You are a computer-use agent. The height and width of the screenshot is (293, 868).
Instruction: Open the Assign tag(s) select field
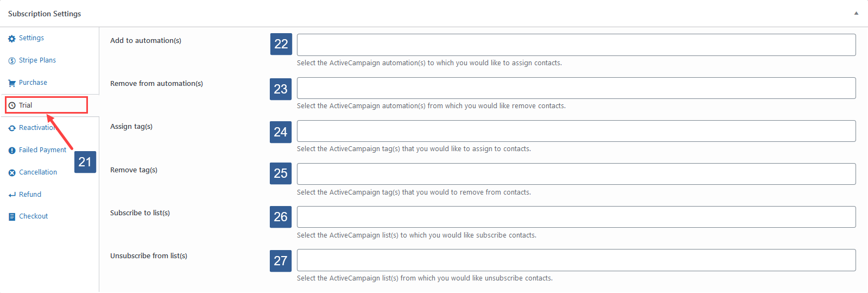[x=576, y=131]
